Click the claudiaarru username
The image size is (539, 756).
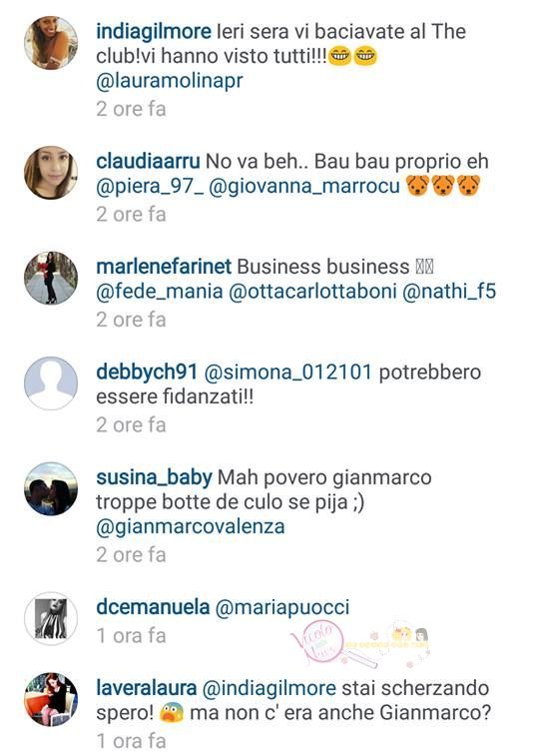(148, 162)
